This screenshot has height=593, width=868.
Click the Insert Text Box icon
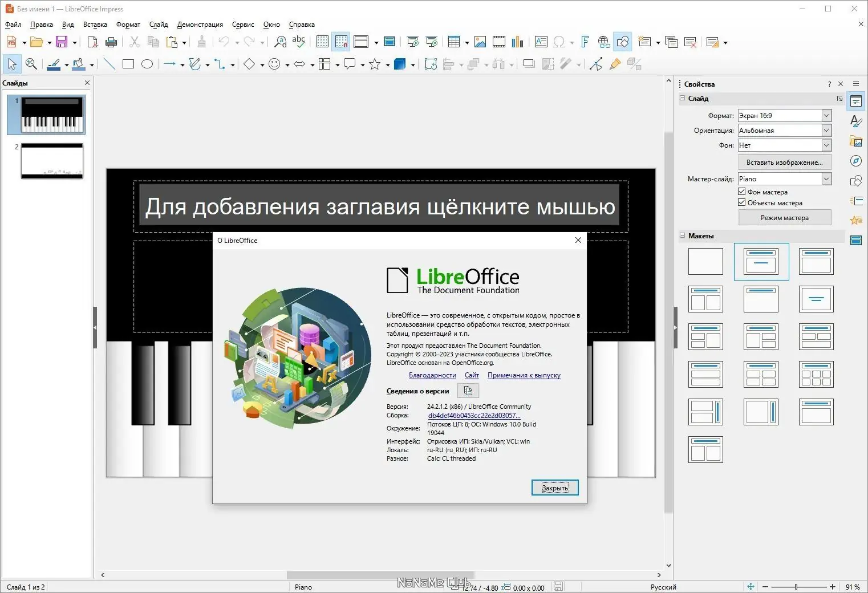(541, 42)
